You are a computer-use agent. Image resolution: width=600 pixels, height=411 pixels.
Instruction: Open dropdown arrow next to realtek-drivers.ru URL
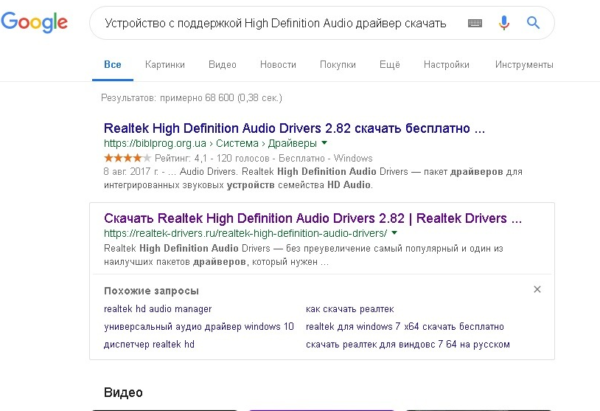pos(395,233)
